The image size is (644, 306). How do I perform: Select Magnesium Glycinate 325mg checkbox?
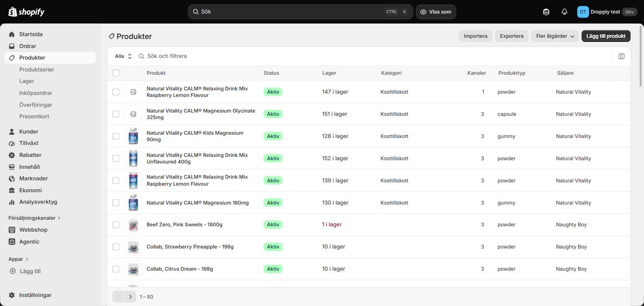[116, 114]
